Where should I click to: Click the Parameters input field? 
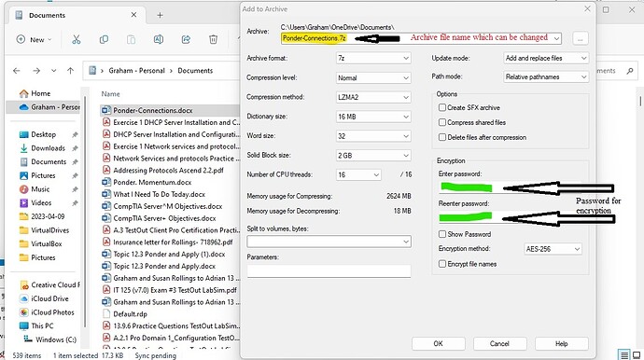pos(329,270)
